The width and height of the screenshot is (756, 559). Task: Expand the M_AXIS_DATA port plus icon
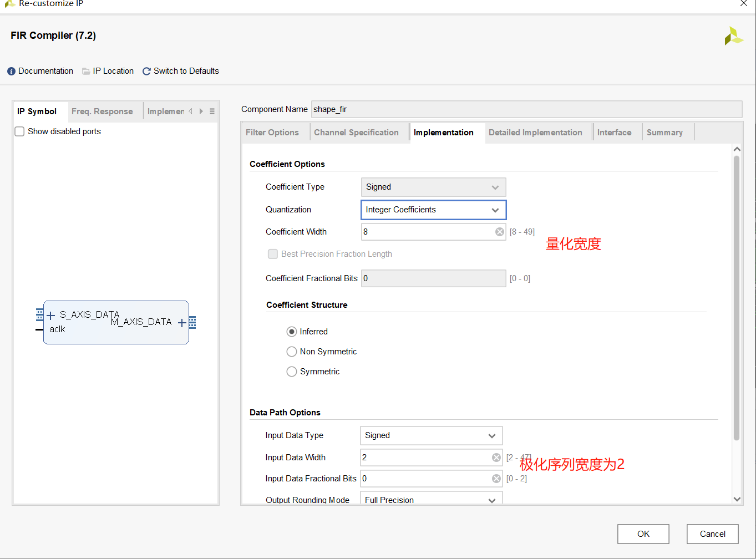click(x=181, y=323)
